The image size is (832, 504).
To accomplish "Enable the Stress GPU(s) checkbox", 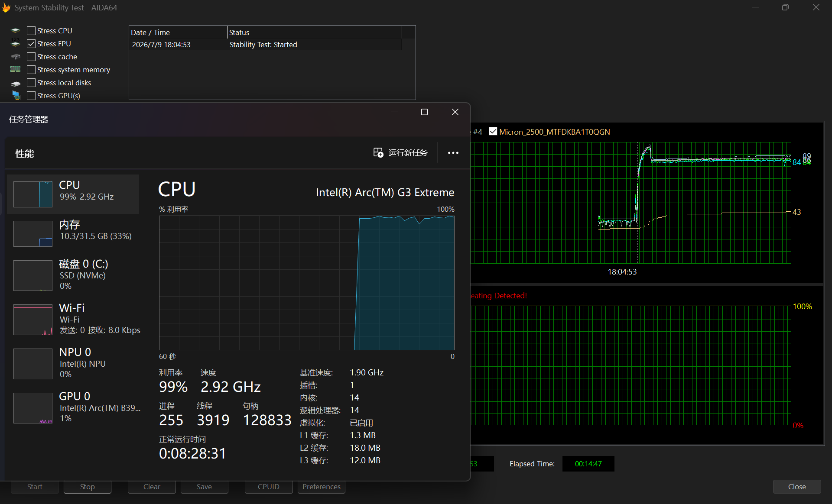I will (x=31, y=96).
